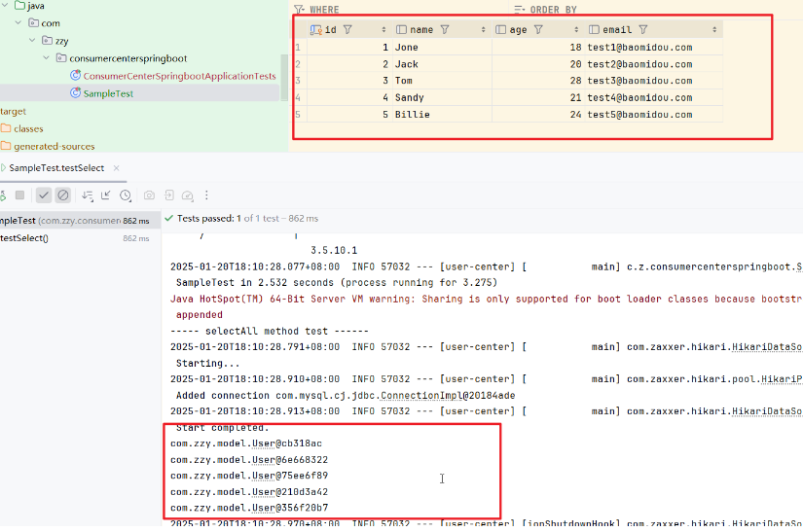The image size is (803, 532).
Task: Click the camera snapshot icon
Action: click(149, 195)
